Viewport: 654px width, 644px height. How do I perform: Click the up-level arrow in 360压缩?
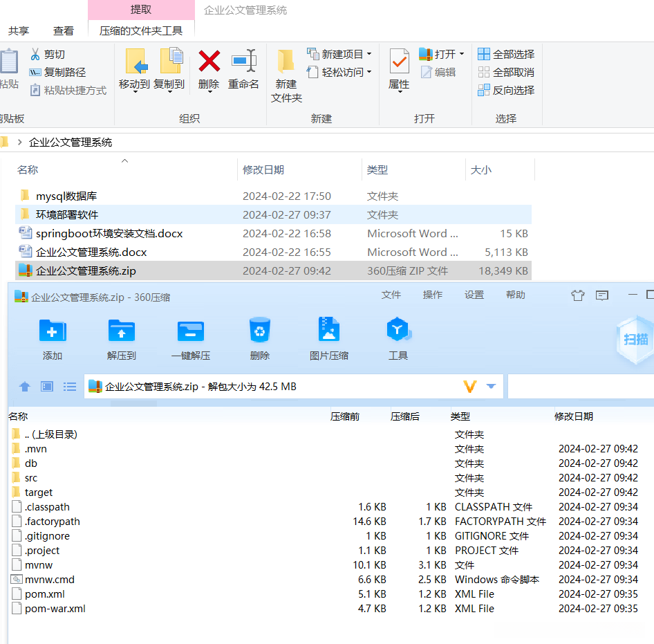click(x=25, y=387)
